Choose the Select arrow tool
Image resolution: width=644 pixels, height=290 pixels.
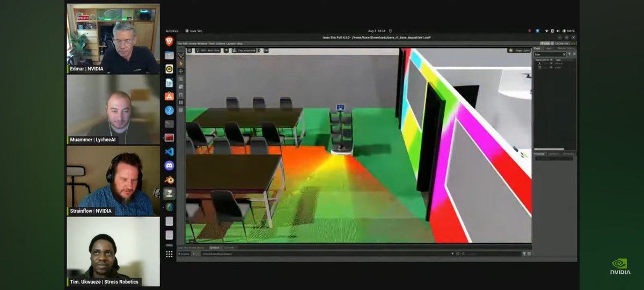[181, 63]
